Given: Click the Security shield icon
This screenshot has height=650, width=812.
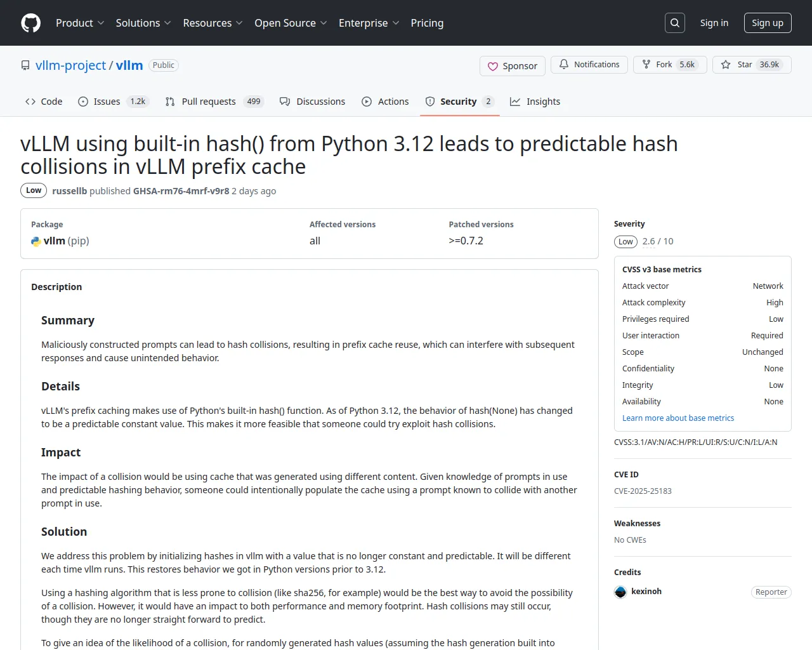Looking at the screenshot, I should pos(430,102).
